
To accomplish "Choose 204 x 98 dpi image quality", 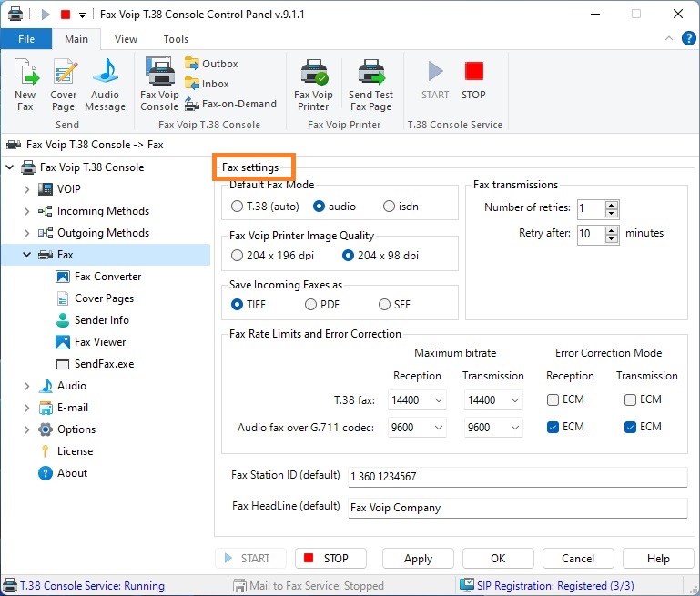I will point(348,256).
